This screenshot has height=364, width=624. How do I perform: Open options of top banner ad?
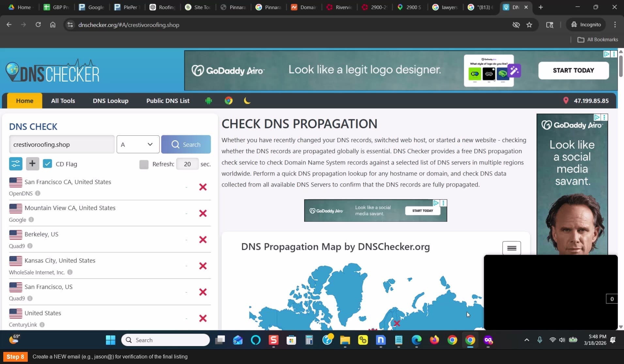(614, 54)
